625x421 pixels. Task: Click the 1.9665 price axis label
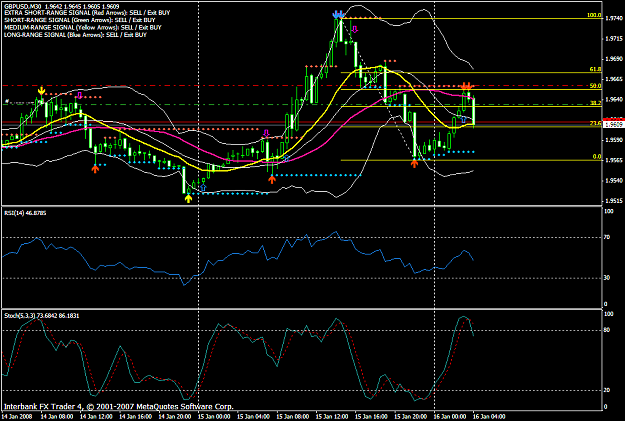tap(614, 79)
